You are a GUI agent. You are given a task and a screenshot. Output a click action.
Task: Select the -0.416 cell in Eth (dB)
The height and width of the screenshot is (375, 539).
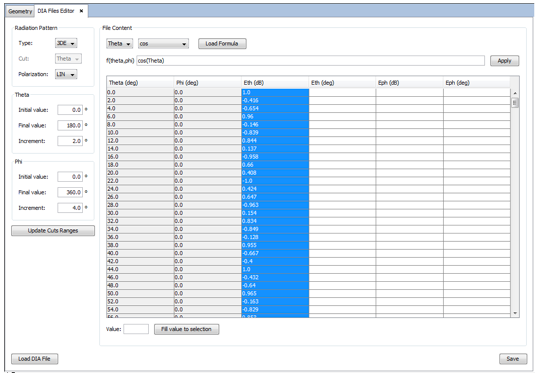[275, 101]
